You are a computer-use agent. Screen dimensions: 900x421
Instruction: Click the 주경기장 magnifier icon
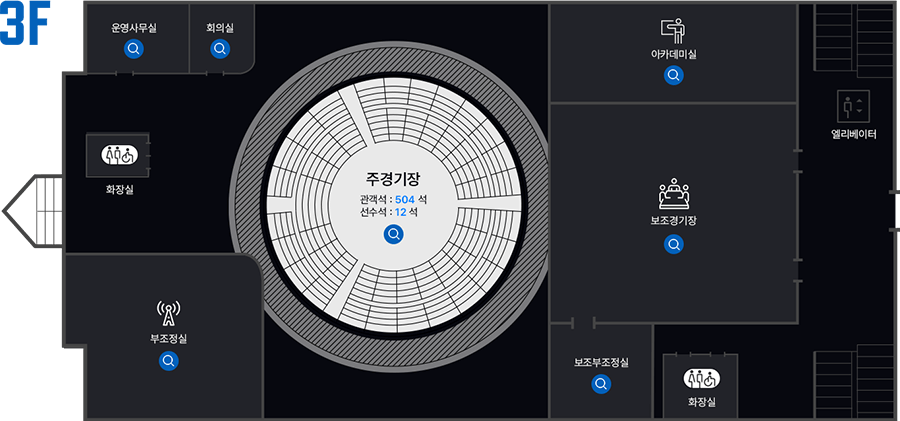click(394, 235)
